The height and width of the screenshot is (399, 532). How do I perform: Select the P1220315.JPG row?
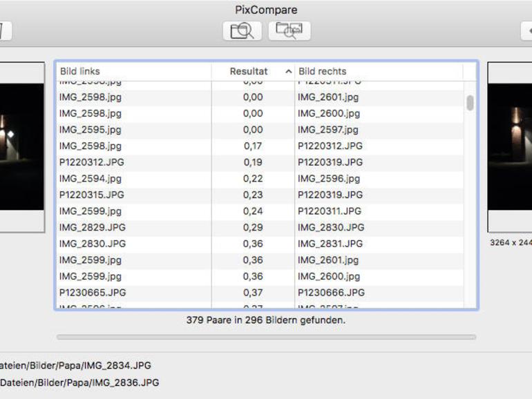click(x=260, y=195)
